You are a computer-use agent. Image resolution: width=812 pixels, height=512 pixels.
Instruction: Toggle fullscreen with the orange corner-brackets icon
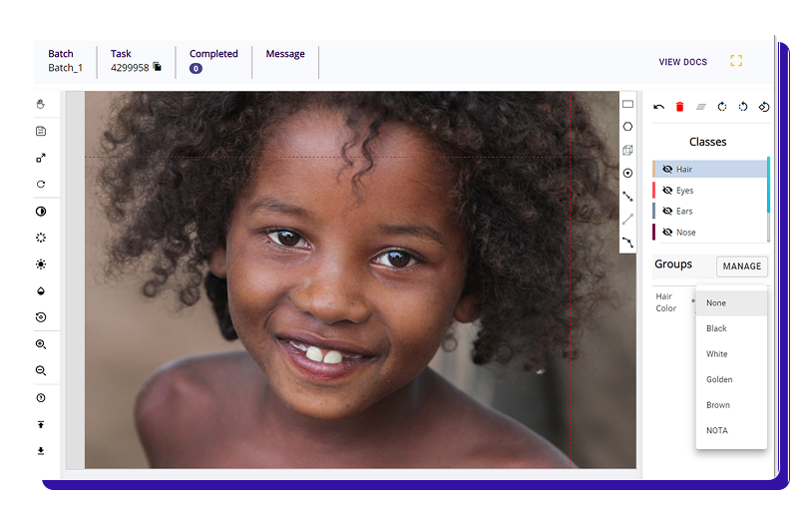736,61
